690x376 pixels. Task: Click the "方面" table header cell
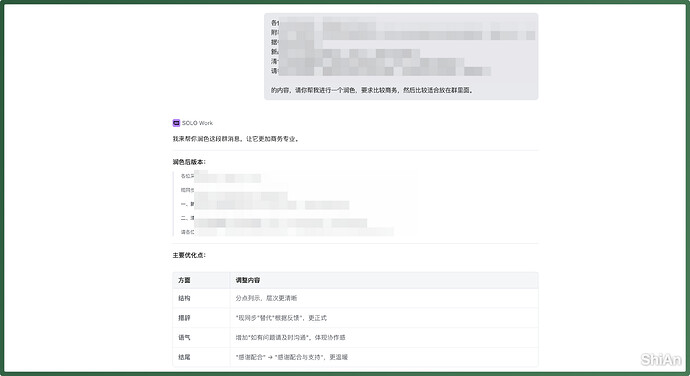coord(201,280)
